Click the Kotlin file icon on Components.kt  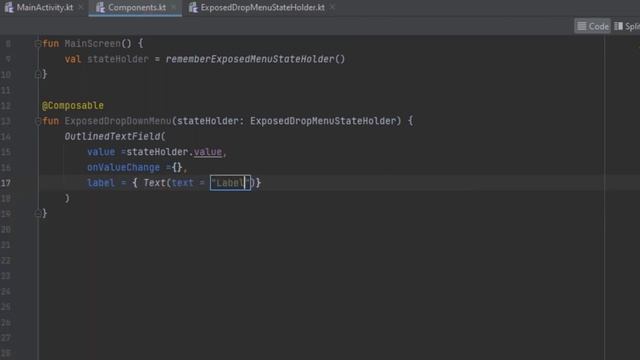pos(100,7)
